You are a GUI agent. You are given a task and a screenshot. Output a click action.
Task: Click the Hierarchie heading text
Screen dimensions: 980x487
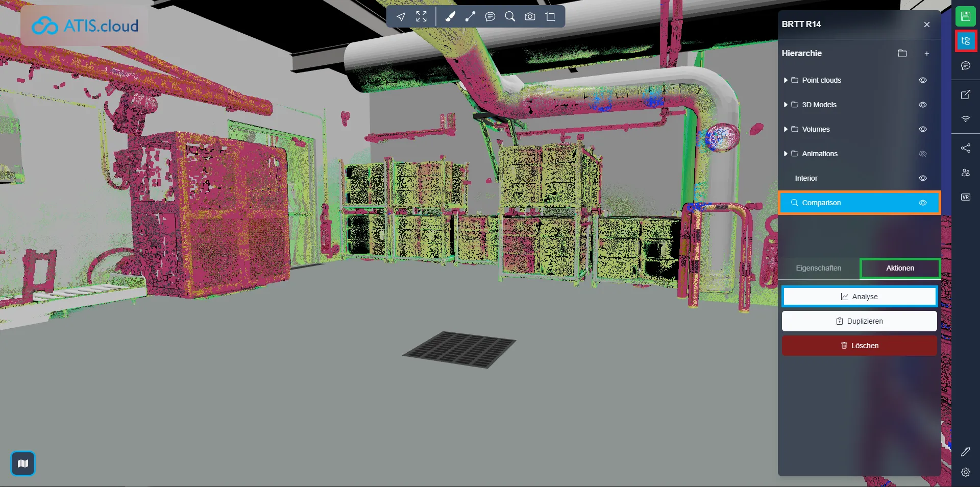coord(801,53)
